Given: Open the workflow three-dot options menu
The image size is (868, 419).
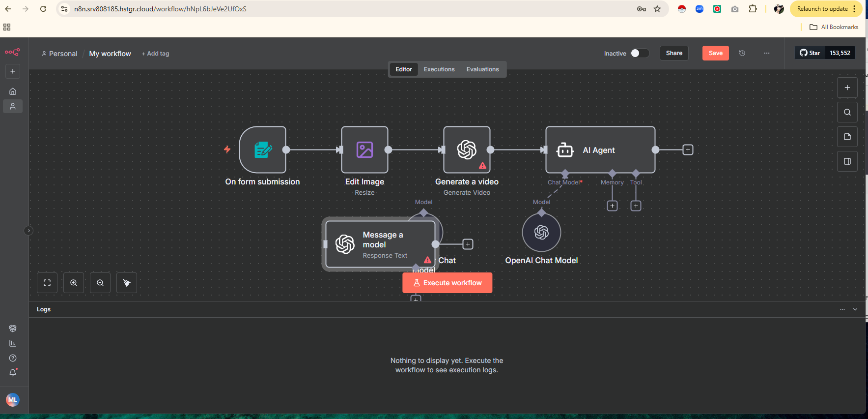Looking at the screenshot, I should (x=767, y=53).
